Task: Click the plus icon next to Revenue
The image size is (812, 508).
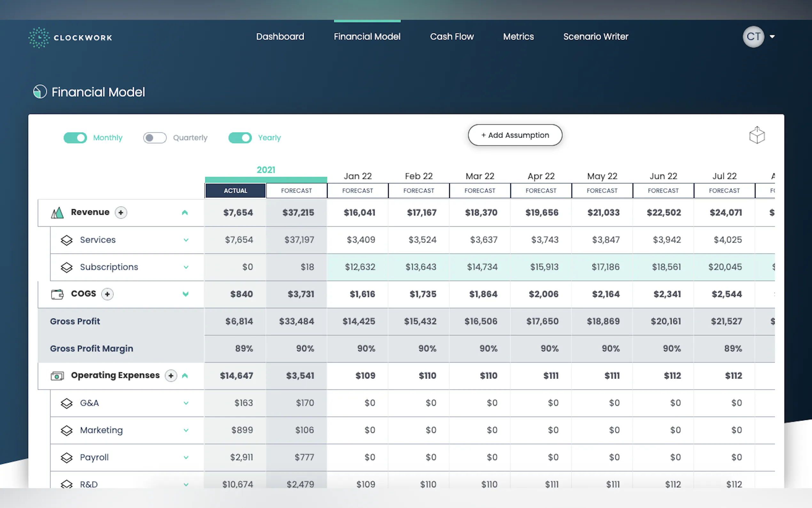Action: click(121, 212)
